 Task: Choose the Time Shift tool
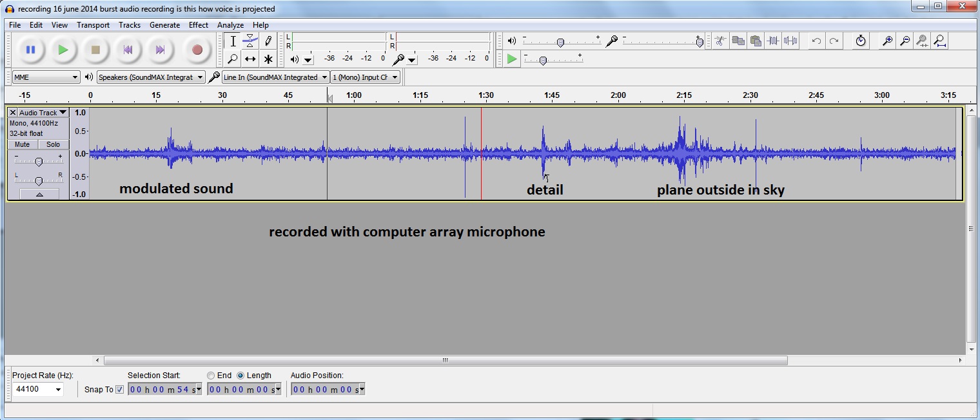pyautogui.click(x=250, y=59)
